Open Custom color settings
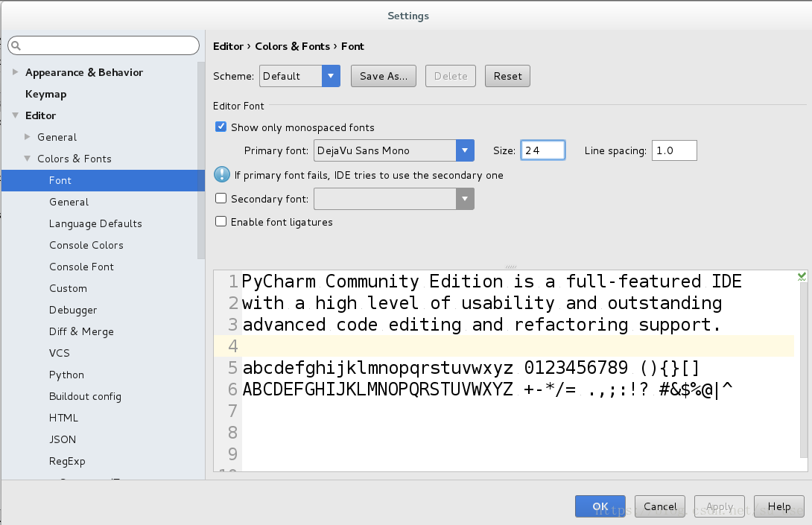 (x=68, y=288)
